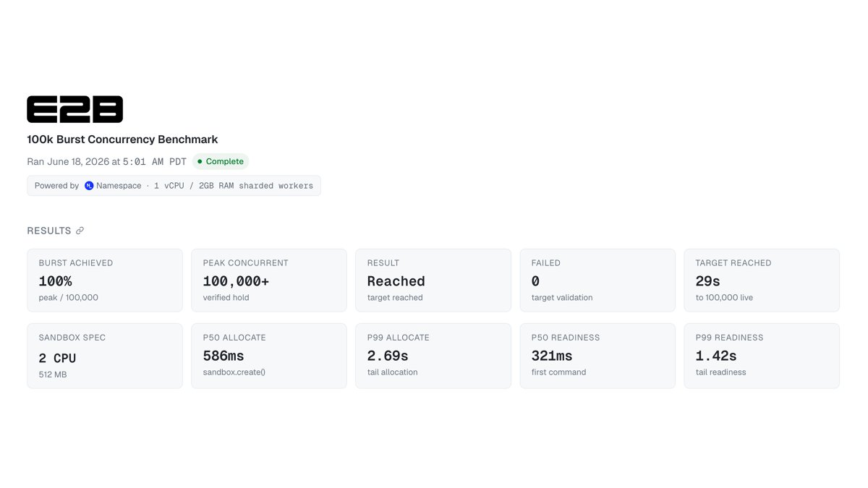Click the 1 vCPU / 2GB RAM sharded workers text
The height and width of the screenshot is (488, 868).
point(234,186)
